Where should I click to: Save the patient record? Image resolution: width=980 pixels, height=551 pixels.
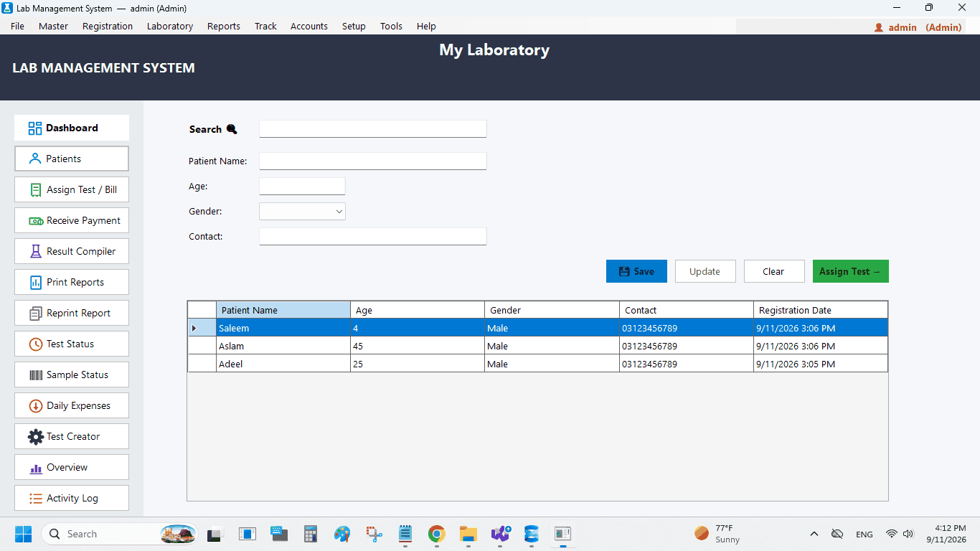click(x=636, y=271)
